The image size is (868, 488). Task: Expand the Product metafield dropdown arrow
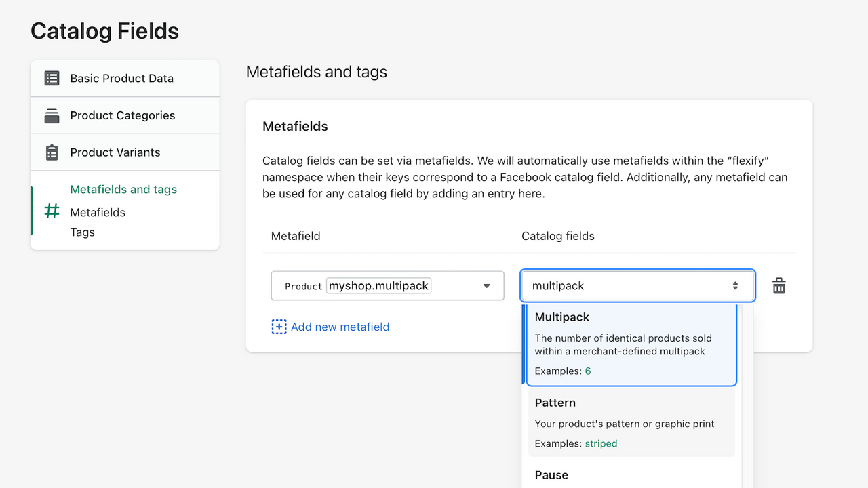pyautogui.click(x=486, y=285)
